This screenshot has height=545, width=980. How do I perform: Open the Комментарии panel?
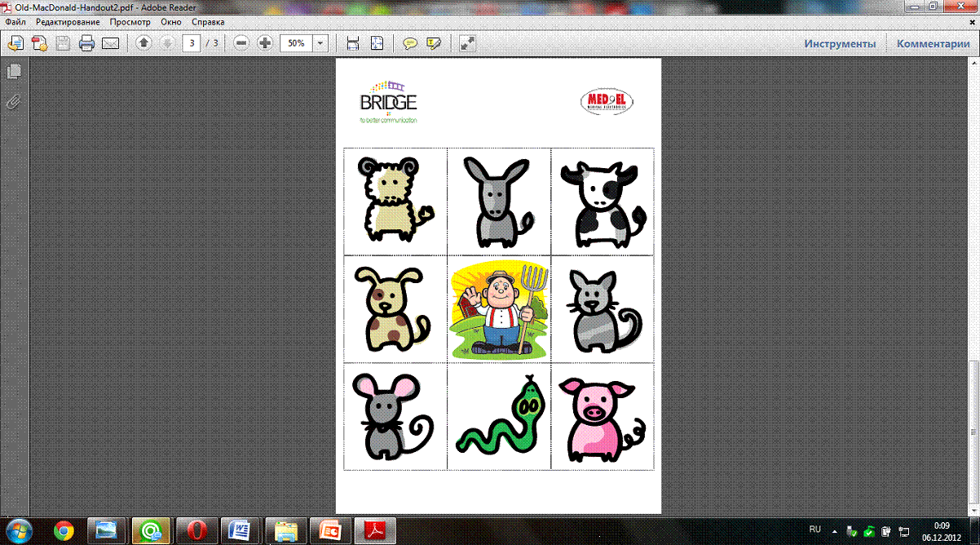pos(934,44)
